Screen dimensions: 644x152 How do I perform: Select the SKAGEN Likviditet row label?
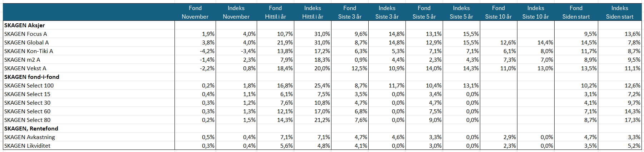click(28, 146)
